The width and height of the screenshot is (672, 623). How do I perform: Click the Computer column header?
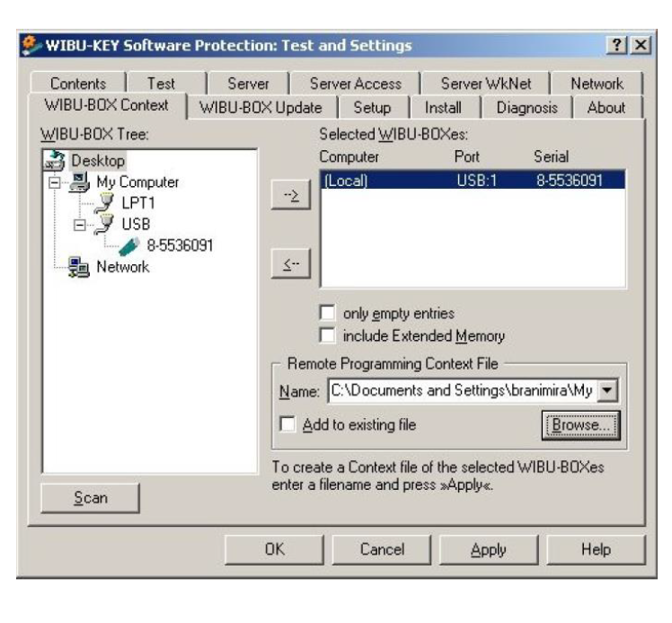(x=349, y=156)
